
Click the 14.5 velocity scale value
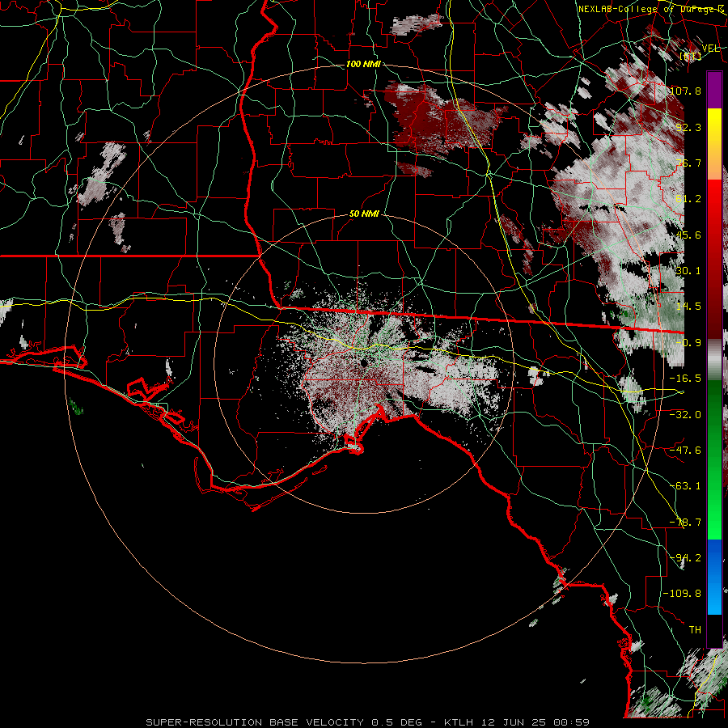[x=688, y=307]
